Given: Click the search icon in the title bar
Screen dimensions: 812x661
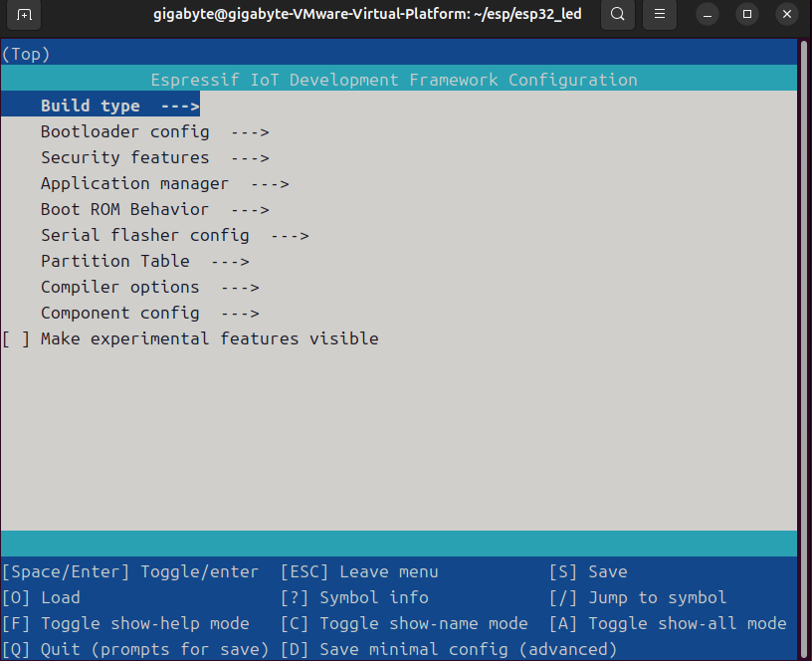Looking at the screenshot, I should pyautogui.click(x=617, y=15).
